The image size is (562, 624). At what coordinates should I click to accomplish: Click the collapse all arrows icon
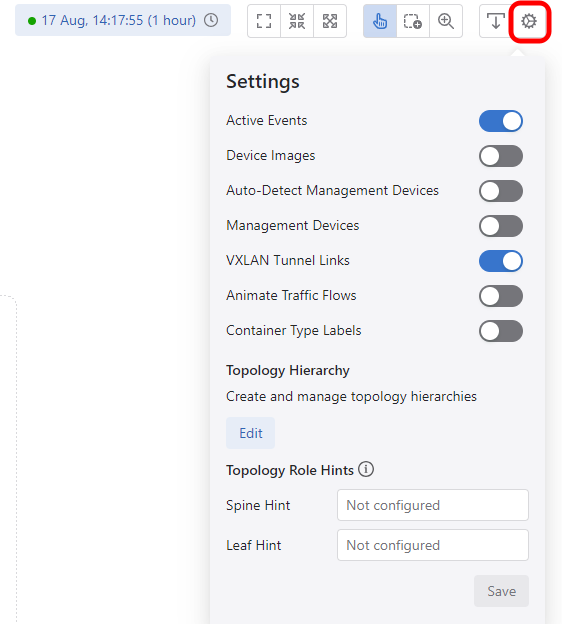click(297, 21)
